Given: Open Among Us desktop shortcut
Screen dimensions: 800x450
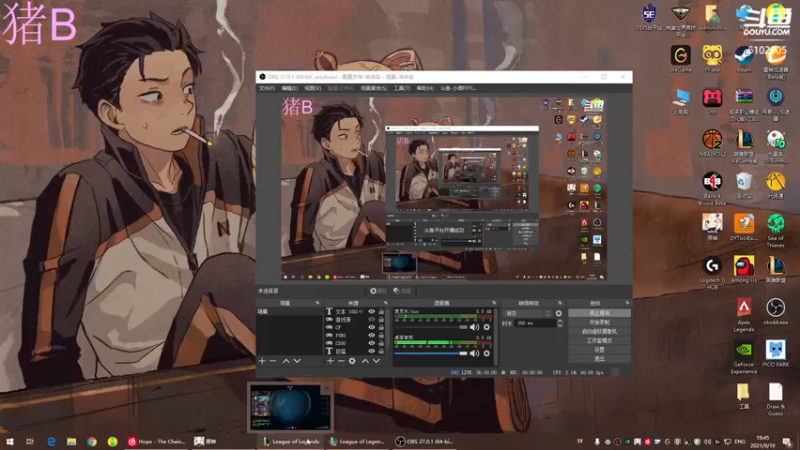Looking at the screenshot, I should [744, 269].
